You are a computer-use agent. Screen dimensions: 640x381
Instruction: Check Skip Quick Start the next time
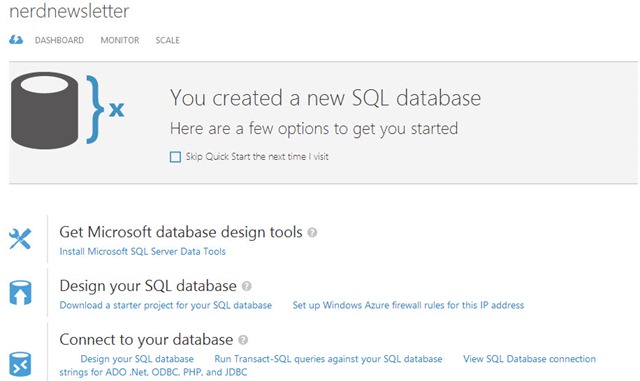[x=175, y=157]
